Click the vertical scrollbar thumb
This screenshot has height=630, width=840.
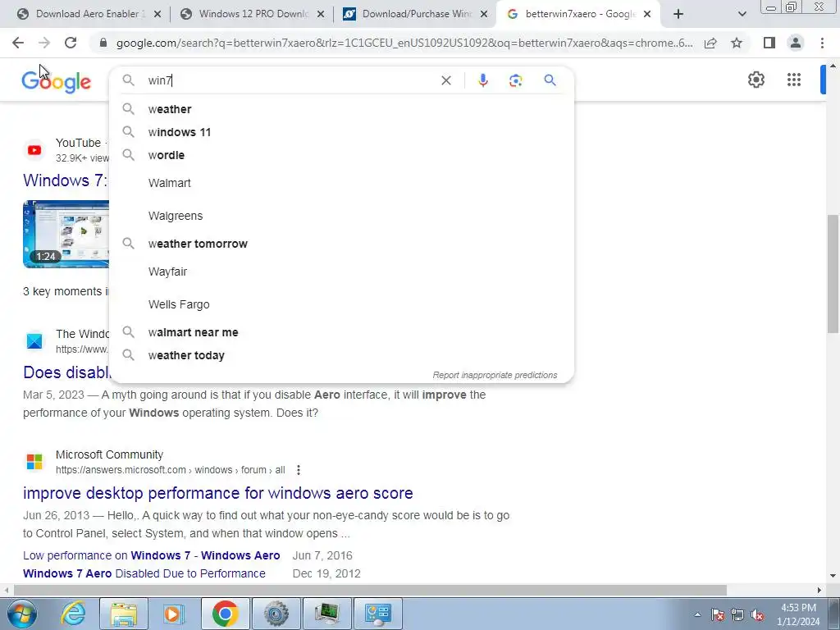pos(833,273)
